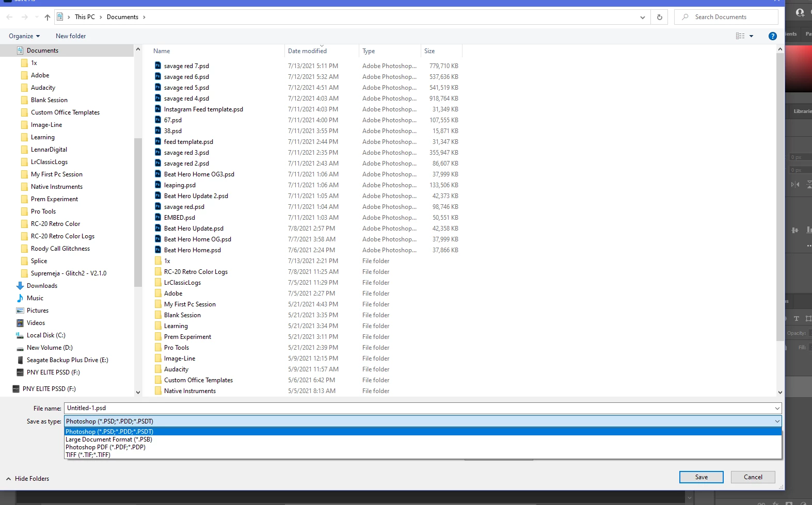
Task: Select feed template.psd file icon
Action: [158, 141]
